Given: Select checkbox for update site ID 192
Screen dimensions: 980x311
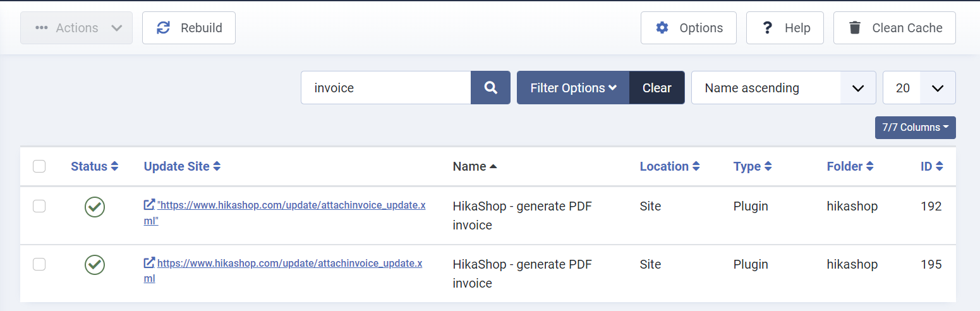Looking at the screenshot, I should (x=39, y=206).
